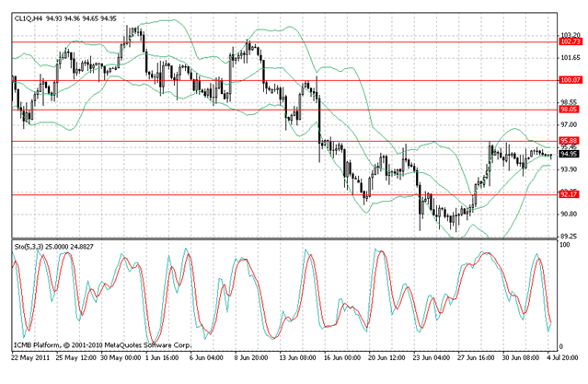Image resolution: width=588 pixels, height=384 pixels.
Task: Click the 89.25 price axis value
Action: (571, 236)
